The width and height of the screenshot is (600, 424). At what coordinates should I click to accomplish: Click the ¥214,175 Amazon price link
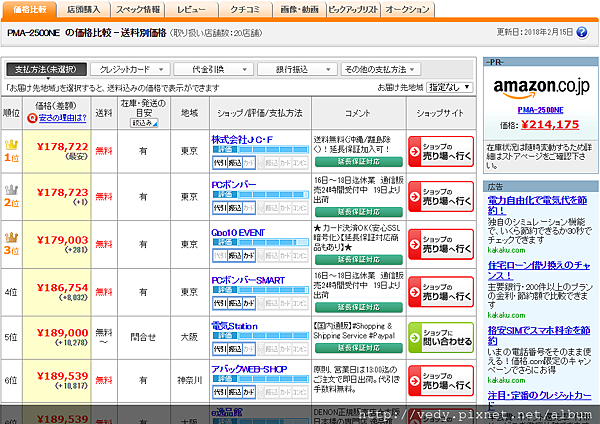tap(550, 125)
